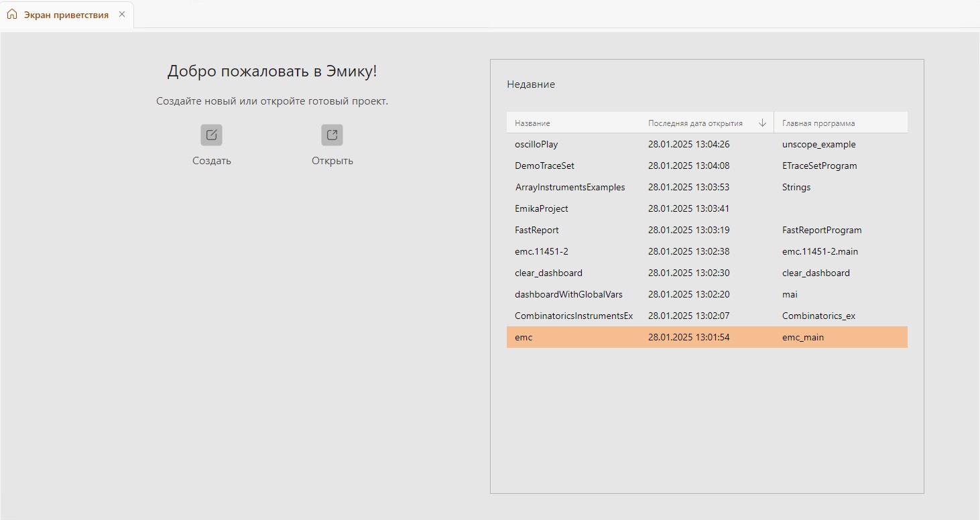
Task: Click the date 28.01.2025 13:01:54
Action: 689,337
